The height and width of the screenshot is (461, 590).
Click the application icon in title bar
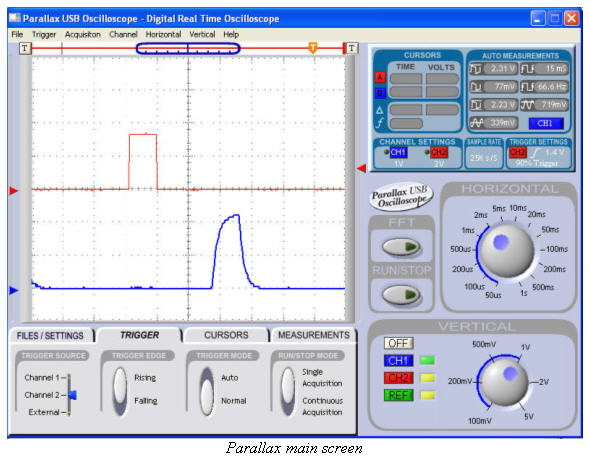tap(15, 18)
